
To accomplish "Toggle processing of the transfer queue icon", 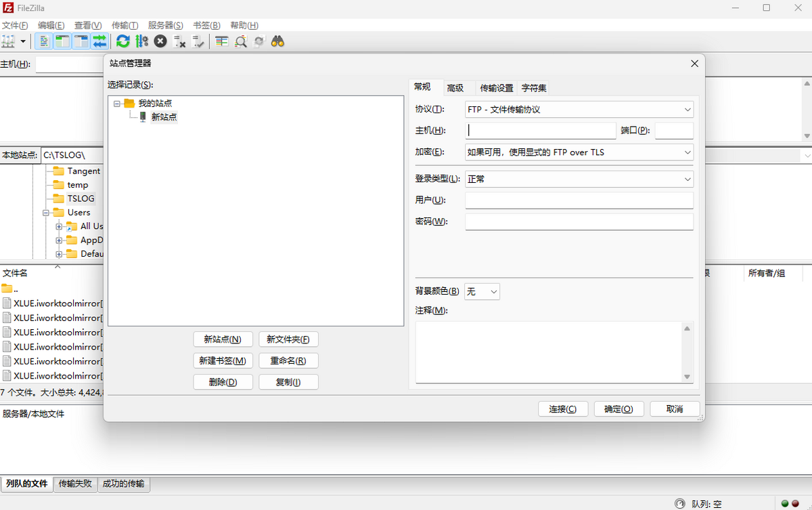I will click(x=141, y=41).
